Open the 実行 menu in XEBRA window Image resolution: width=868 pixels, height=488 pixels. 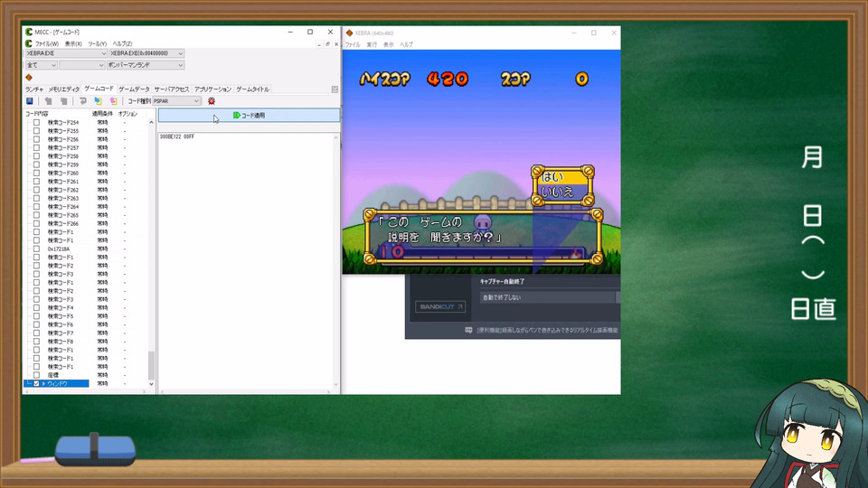tap(372, 45)
